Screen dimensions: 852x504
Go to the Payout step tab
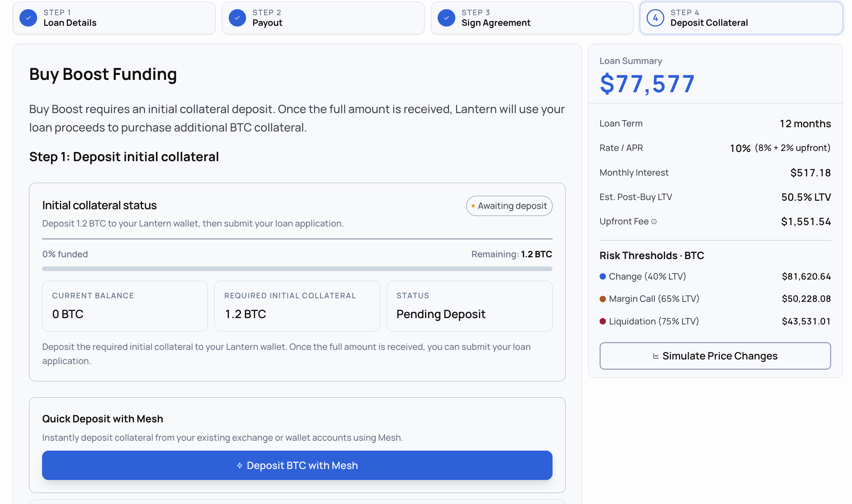click(x=323, y=18)
